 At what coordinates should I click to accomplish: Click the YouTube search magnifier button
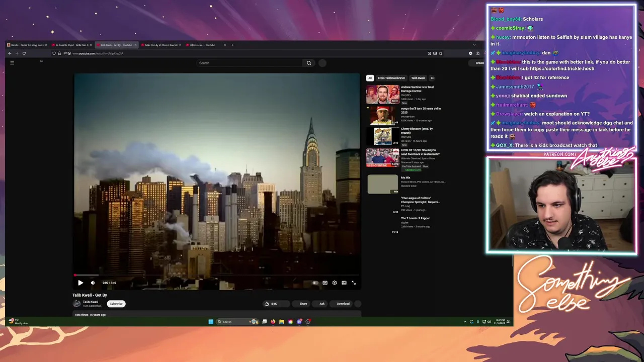pos(309,63)
